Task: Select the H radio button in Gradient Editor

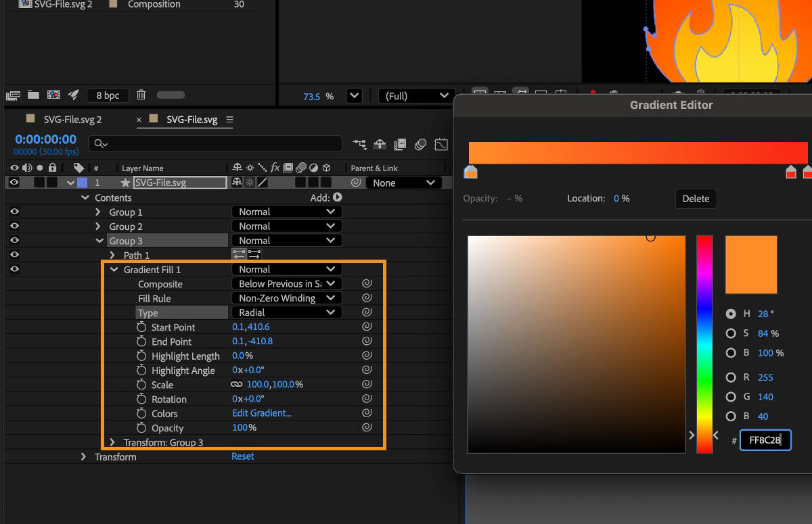Action: click(x=730, y=314)
